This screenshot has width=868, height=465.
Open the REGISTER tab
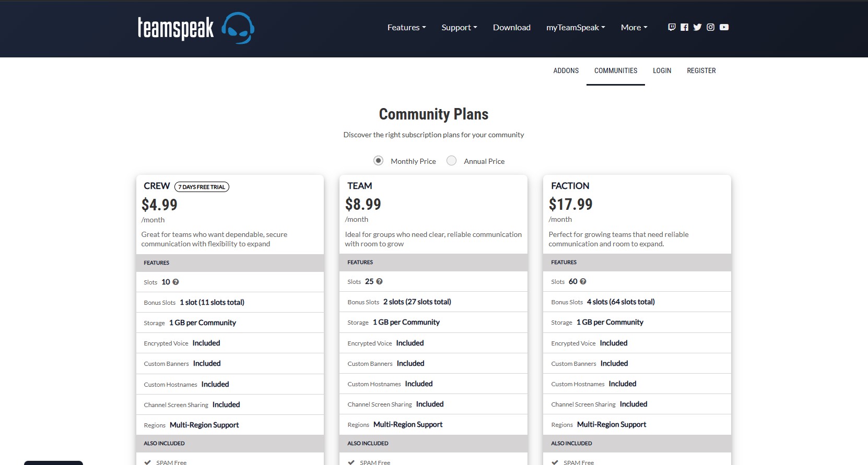(701, 70)
